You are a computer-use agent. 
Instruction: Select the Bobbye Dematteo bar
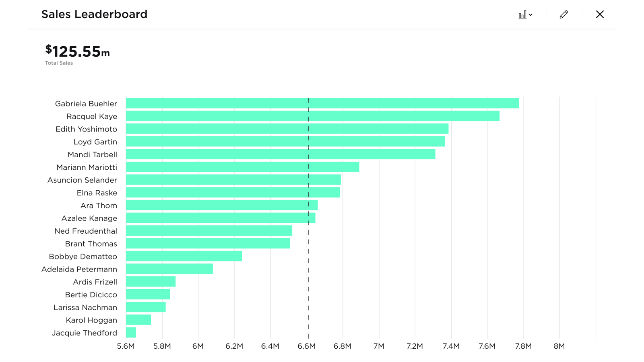[184, 256]
